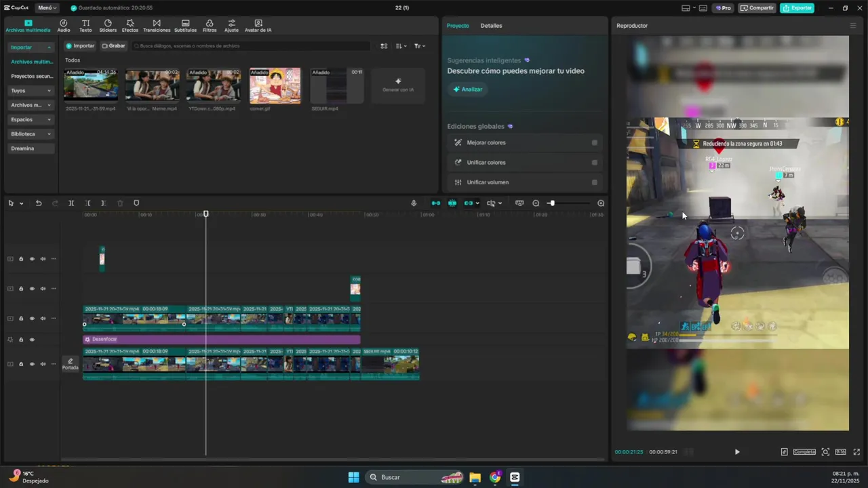Expand the Espacios sidebar section
The image size is (868, 488).
pyautogui.click(x=49, y=120)
